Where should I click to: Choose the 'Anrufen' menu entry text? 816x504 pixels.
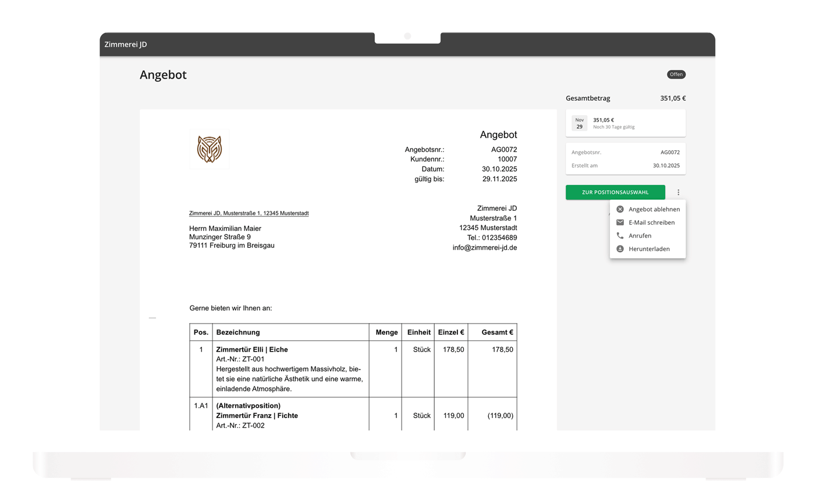640,236
